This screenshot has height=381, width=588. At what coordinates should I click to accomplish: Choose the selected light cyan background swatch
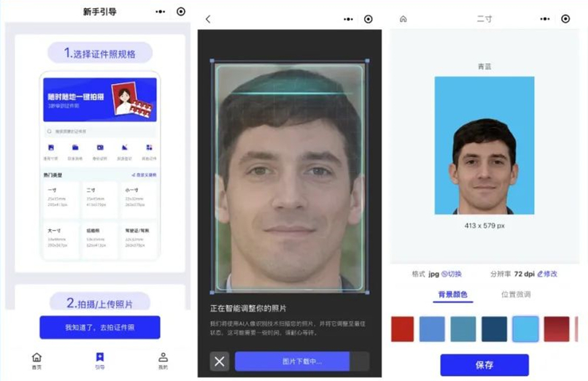525,329
